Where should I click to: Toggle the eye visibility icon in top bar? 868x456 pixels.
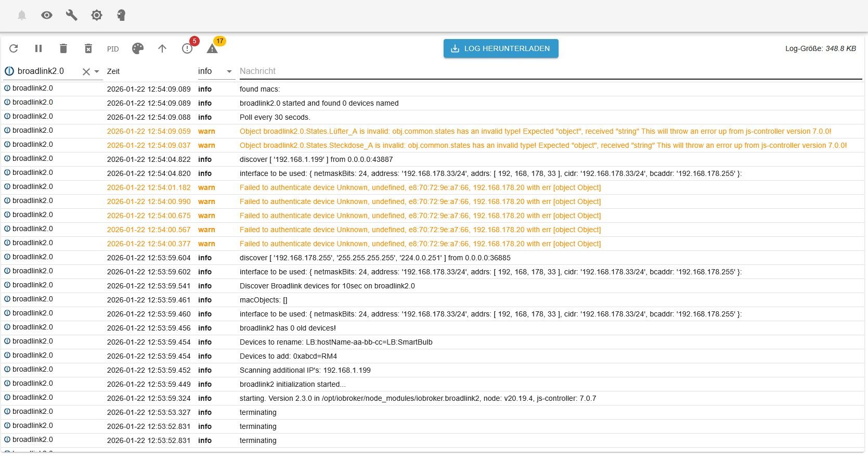(47, 15)
